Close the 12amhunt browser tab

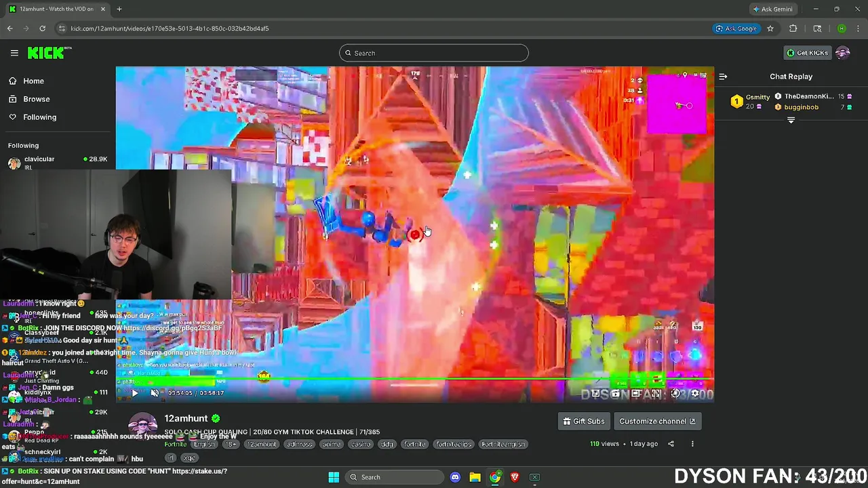click(x=103, y=9)
